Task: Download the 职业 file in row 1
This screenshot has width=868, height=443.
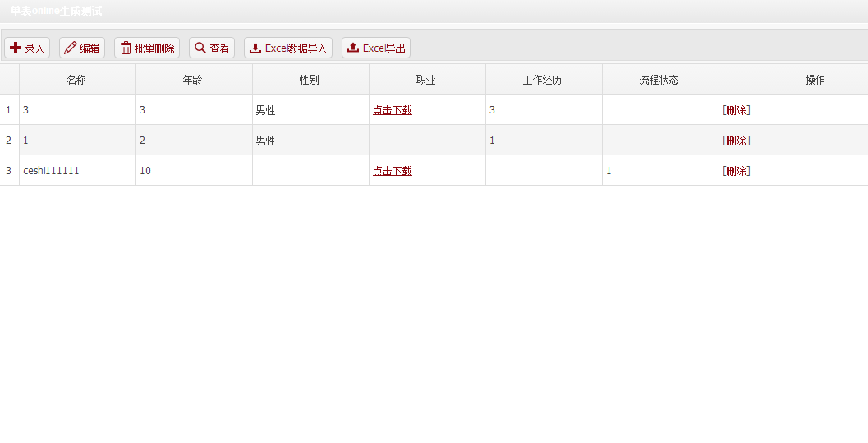Action: pyautogui.click(x=393, y=110)
